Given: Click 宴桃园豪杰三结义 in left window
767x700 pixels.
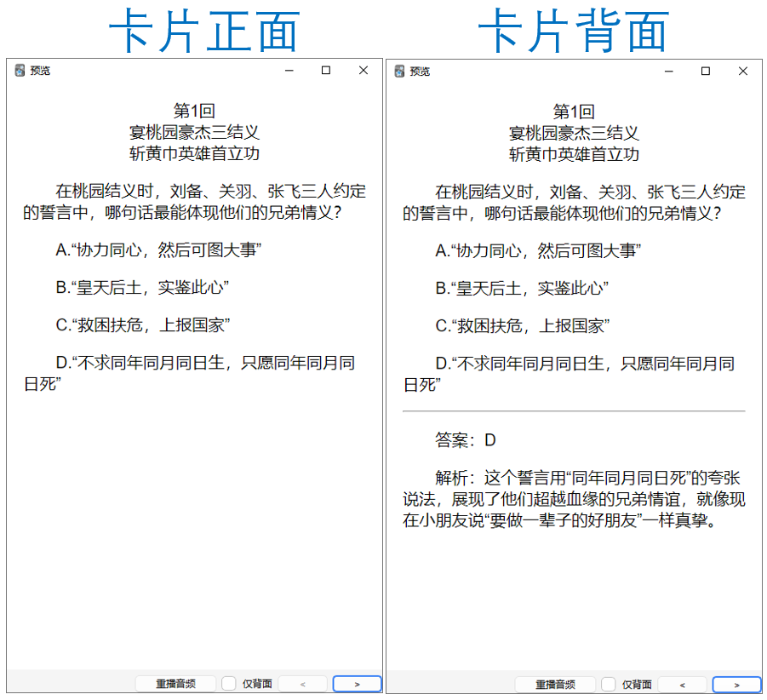Looking at the screenshot, I should pyautogui.click(x=194, y=132).
